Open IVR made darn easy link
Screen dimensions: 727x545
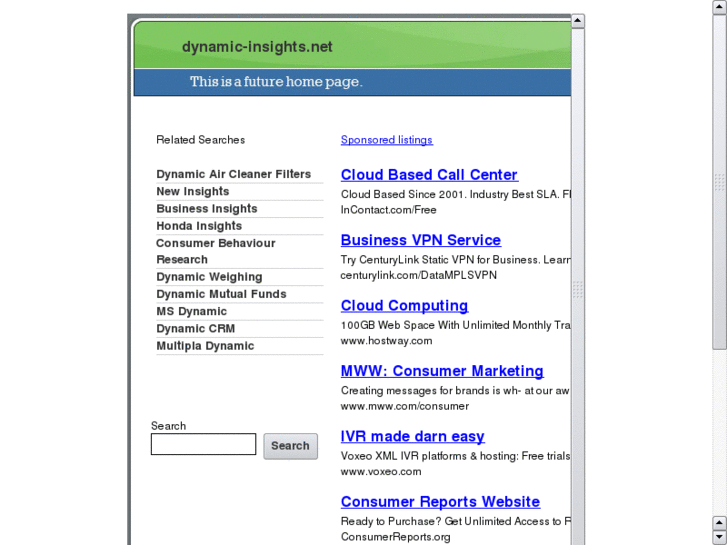412,436
